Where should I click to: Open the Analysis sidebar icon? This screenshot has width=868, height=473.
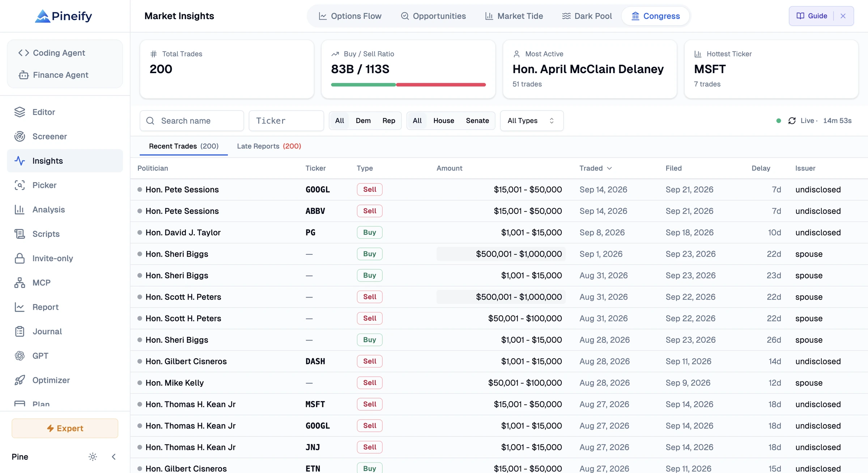(x=20, y=210)
